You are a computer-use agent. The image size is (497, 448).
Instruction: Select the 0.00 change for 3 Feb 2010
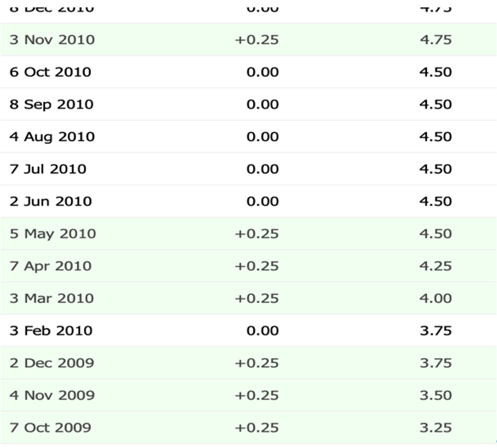(262, 331)
